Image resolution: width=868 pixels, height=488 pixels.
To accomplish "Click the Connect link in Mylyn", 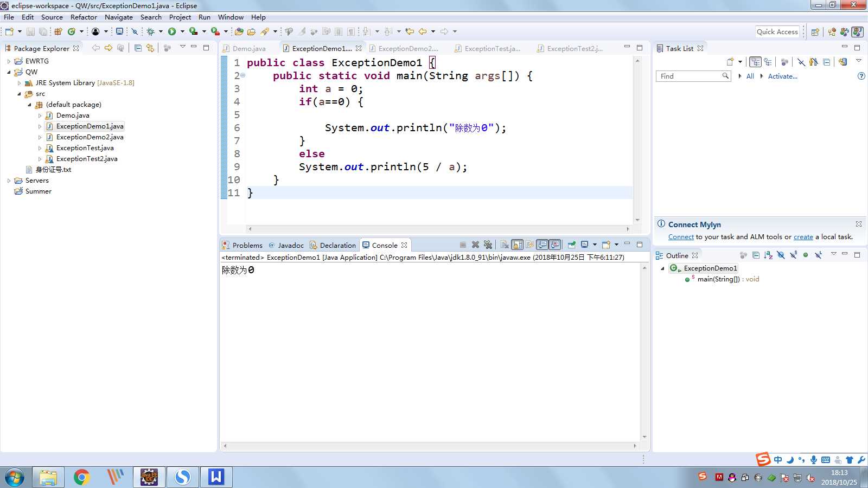I will click(x=681, y=237).
